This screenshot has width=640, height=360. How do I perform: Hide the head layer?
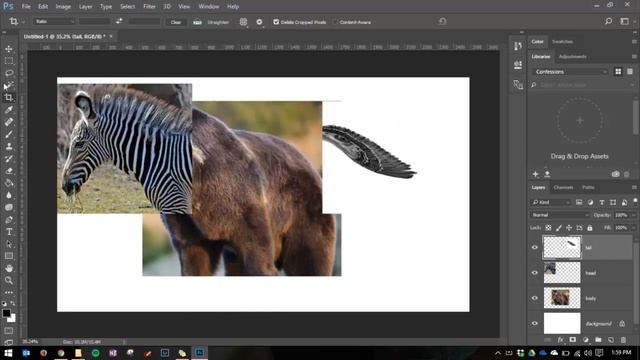(535, 273)
